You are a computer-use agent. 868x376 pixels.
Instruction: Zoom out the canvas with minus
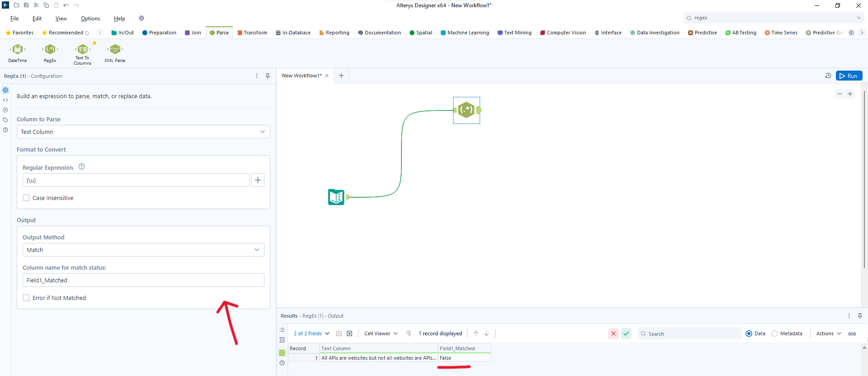coord(840,94)
